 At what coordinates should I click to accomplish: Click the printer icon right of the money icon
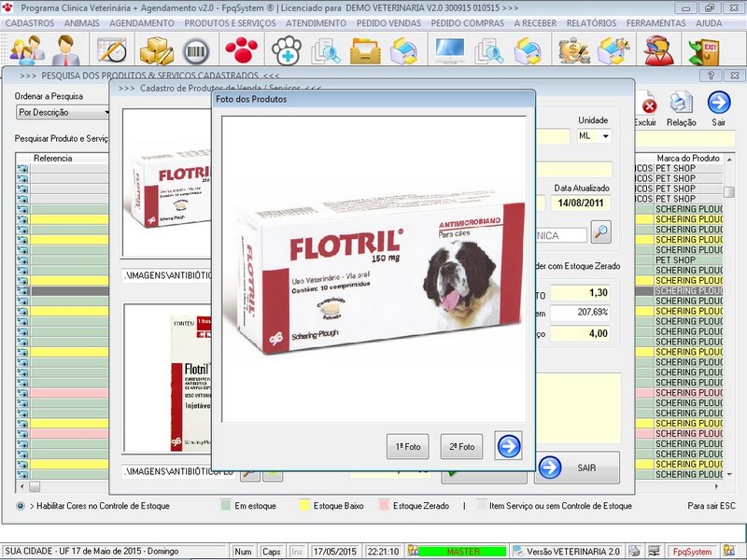click(x=613, y=51)
